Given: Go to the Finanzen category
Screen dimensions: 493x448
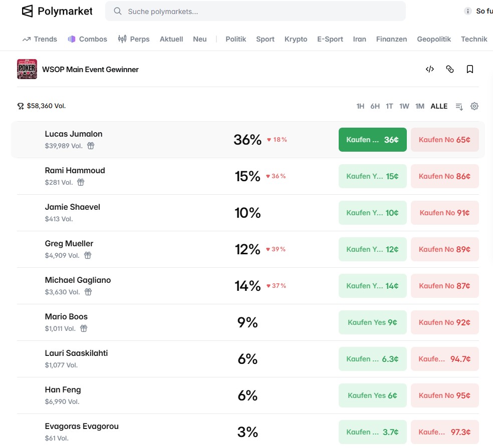Looking at the screenshot, I should 391,39.
